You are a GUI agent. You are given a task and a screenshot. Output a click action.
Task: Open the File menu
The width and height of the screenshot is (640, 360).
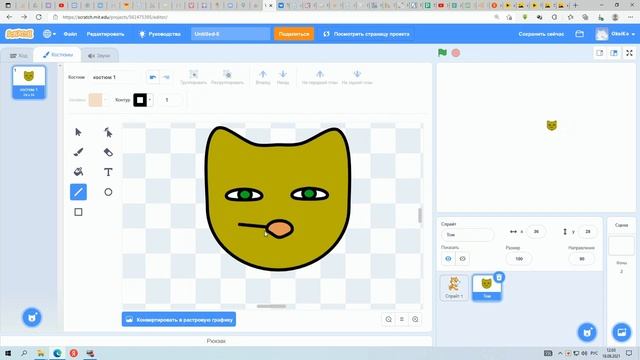pos(70,34)
